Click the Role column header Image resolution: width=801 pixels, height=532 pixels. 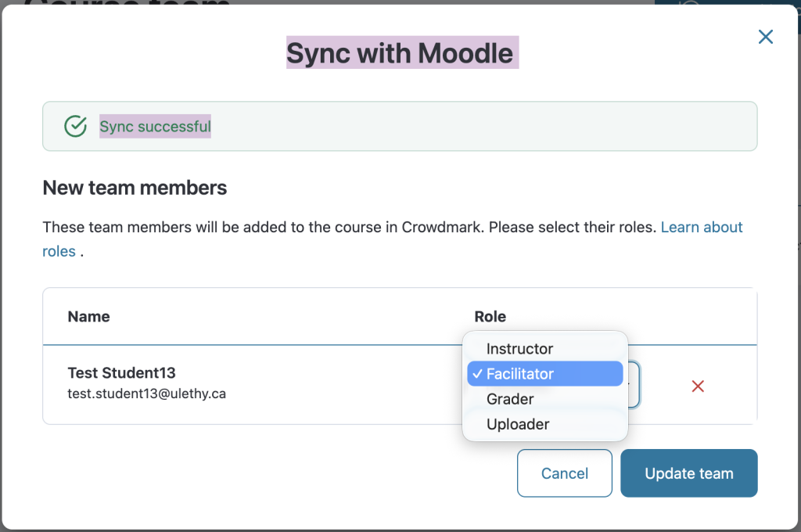tap(490, 316)
